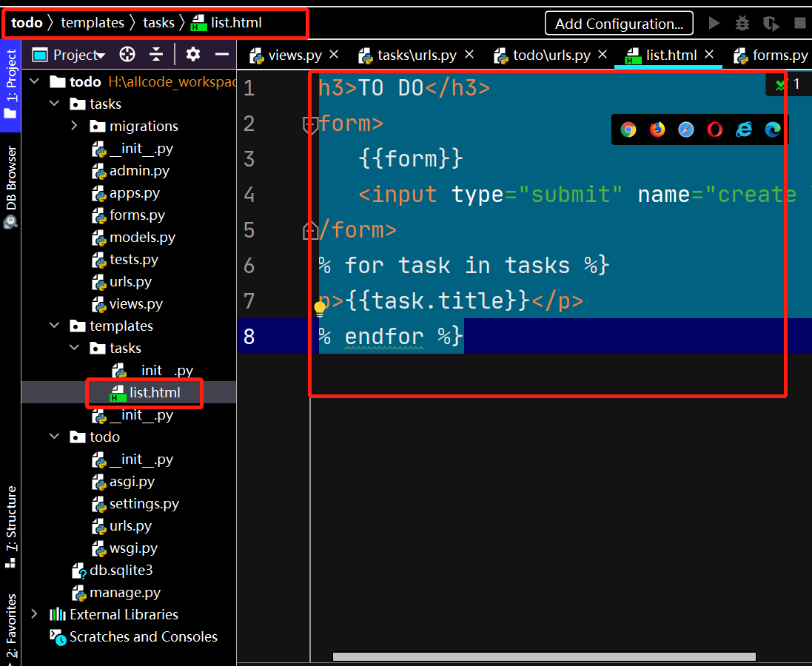Close the list.html tab
The width and height of the screenshot is (812, 666).
(x=709, y=54)
